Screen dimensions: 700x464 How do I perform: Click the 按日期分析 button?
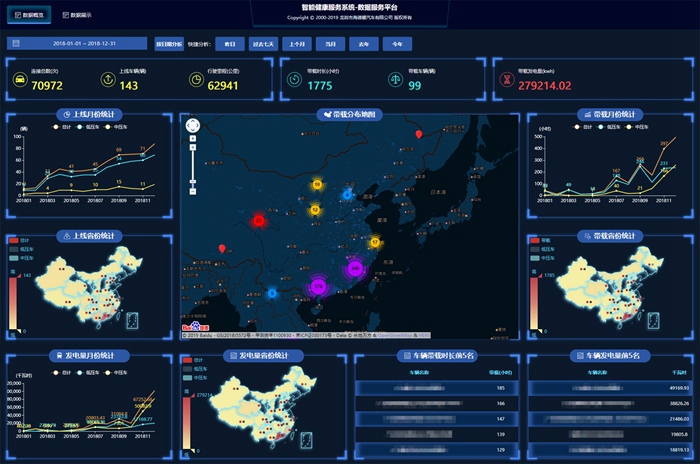(169, 44)
